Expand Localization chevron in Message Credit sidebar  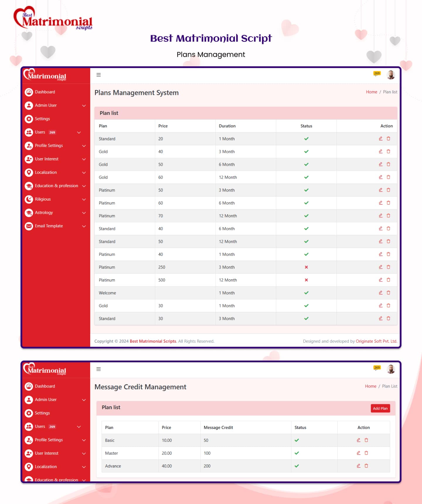(x=84, y=467)
